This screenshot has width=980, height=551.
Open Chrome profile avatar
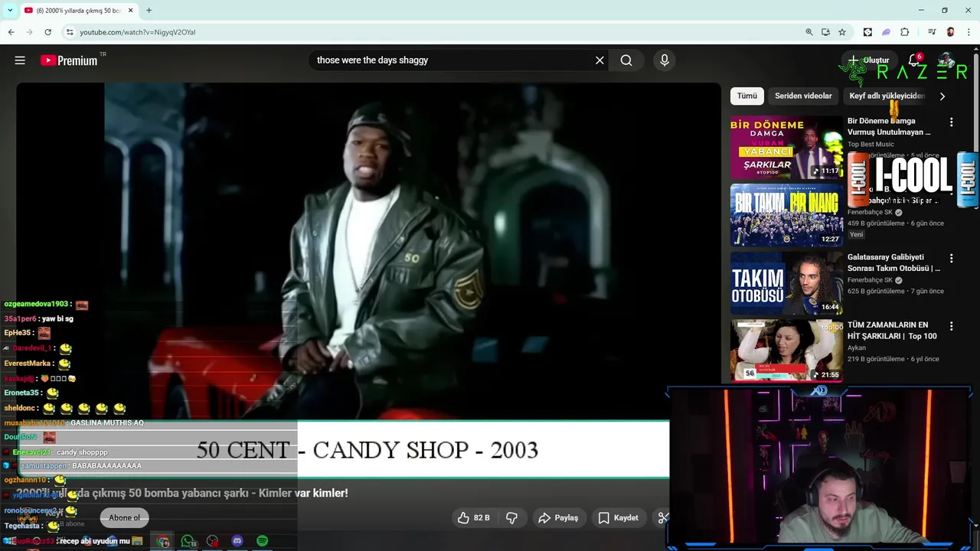click(x=950, y=32)
